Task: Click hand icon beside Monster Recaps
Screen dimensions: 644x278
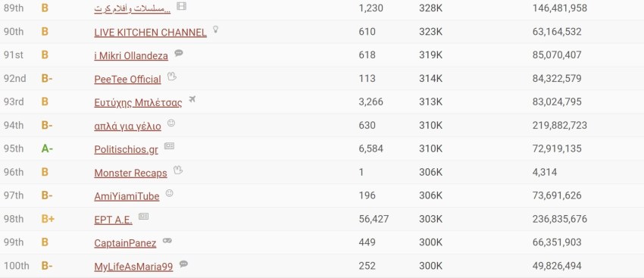Action: coord(178,170)
